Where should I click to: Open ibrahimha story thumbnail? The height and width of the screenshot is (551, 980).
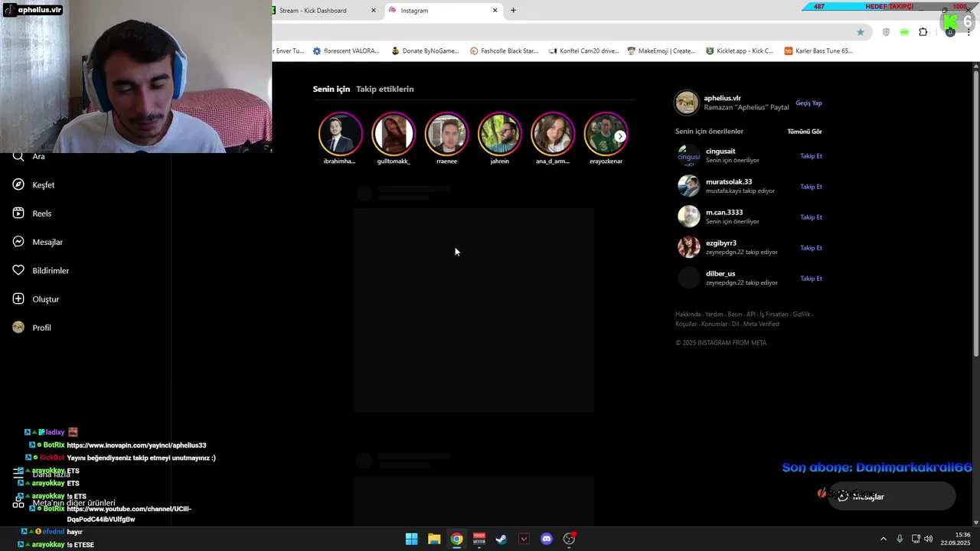340,134
